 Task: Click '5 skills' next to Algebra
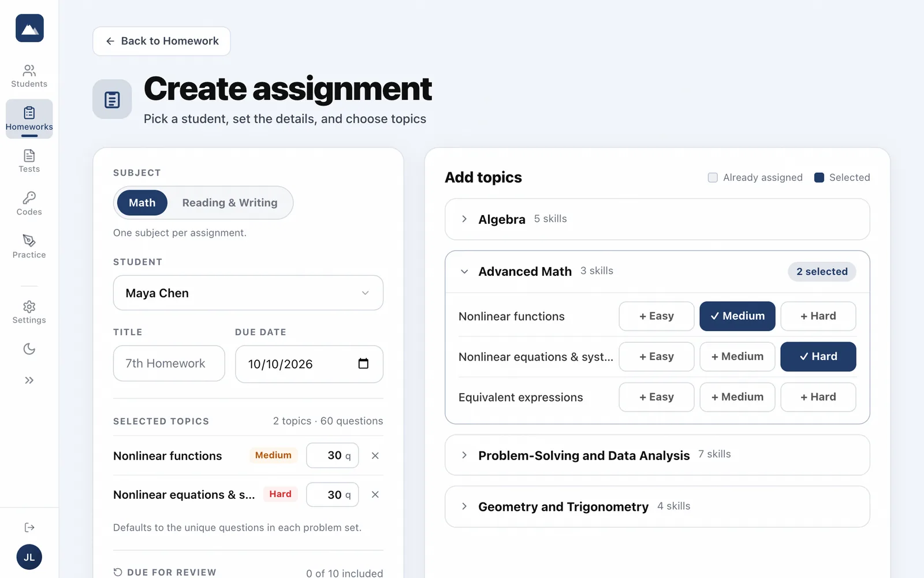point(550,219)
